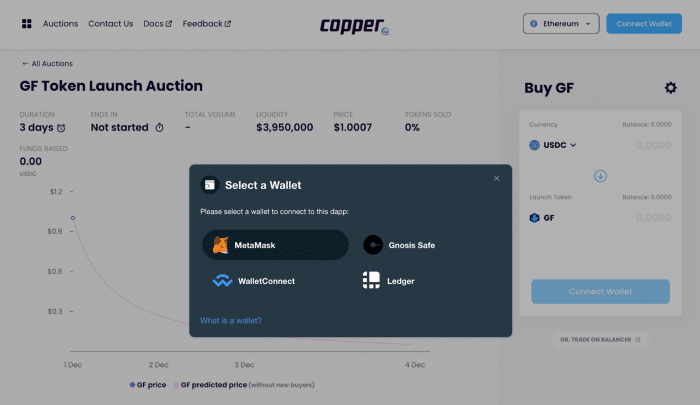Viewport: 700px width, 405px height.
Task: Open the Auctions menu item
Action: pyautogui.click(x=60, y=23)
